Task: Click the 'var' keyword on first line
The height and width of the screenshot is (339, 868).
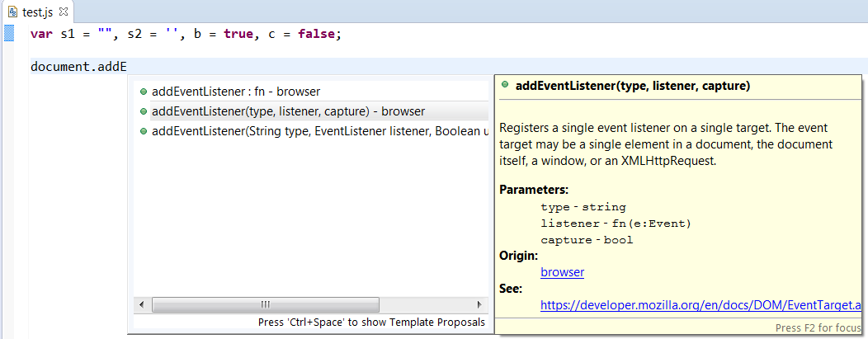Action: click(41, 34)
